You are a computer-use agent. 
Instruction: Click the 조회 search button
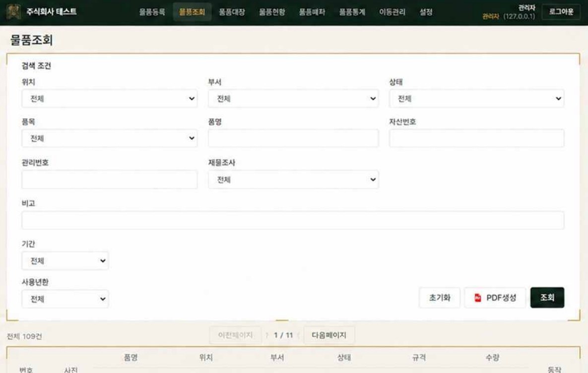point(547,298)
